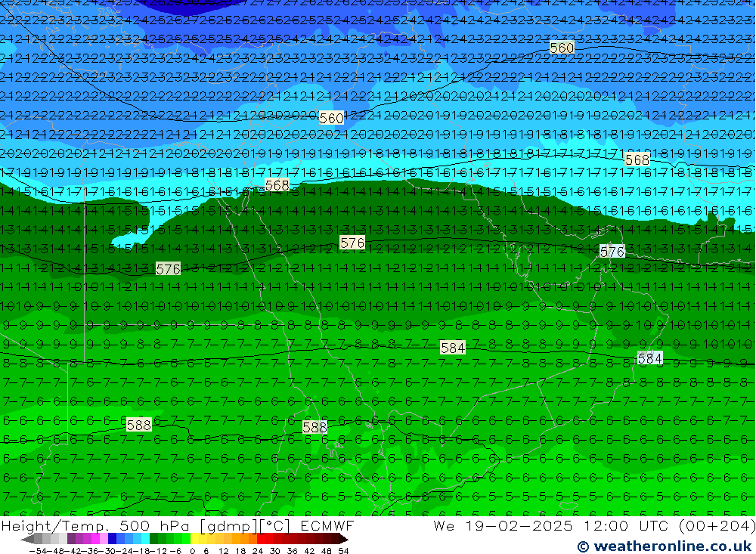Click the cream-colored 584 contour label
The width and height of the screenshot is (756, 554).
453,348
